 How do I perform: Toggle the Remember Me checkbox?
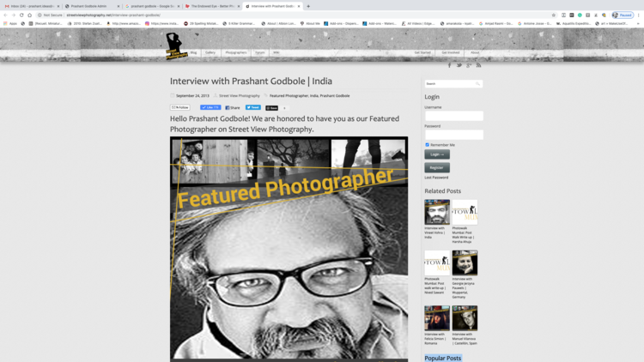point(427,145)
